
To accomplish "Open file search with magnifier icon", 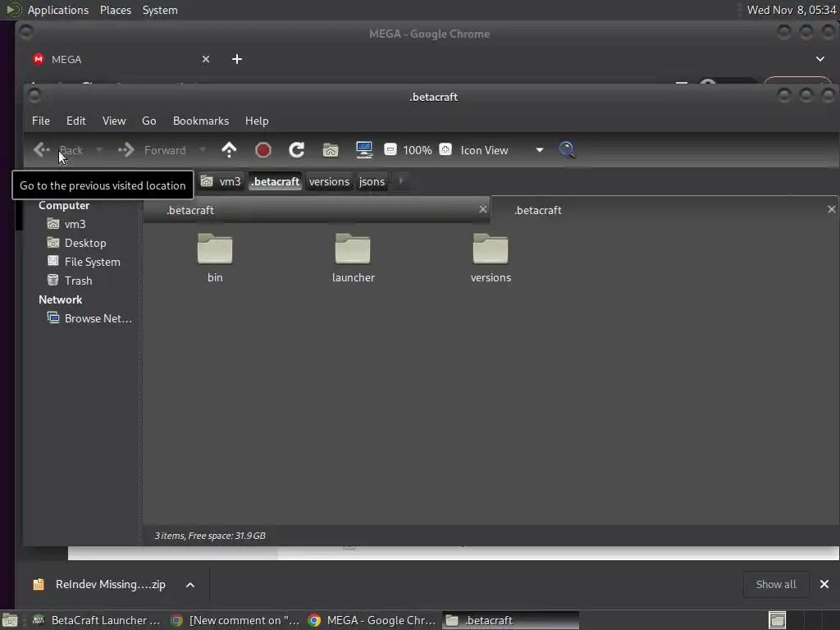I will (568, 150).
